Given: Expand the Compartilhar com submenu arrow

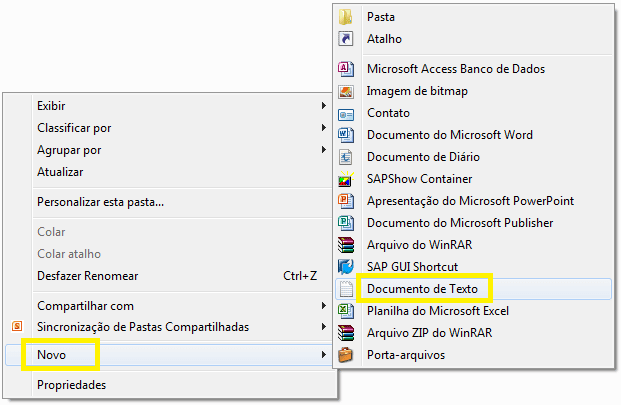Looking at the screenshot, I should coord(324,306).
